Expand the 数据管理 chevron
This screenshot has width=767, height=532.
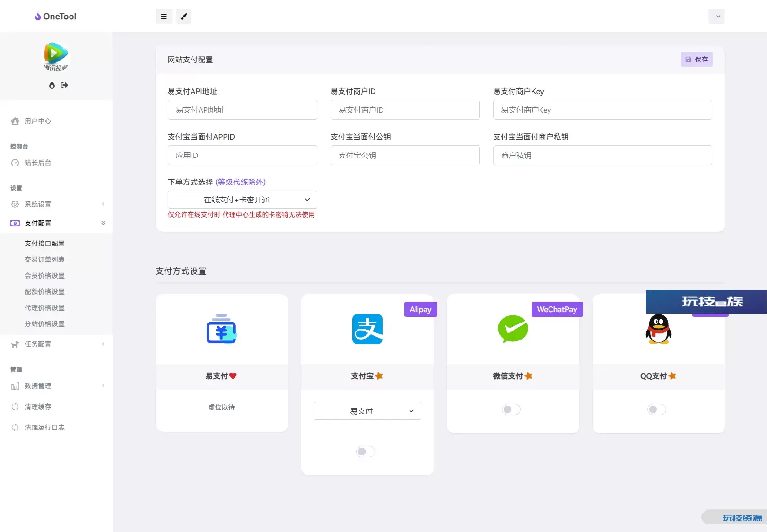pos(103,386)
